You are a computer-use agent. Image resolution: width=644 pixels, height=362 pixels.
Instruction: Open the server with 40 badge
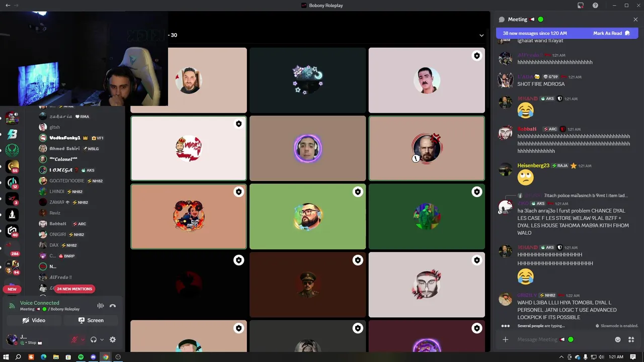(12, 231)
